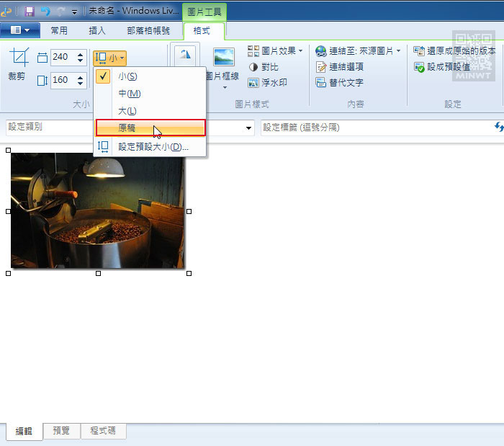Screen dimensions: 504x446
Task: Expand the picture border gallery arrow below 圖片框線
Action: point(225,87)
